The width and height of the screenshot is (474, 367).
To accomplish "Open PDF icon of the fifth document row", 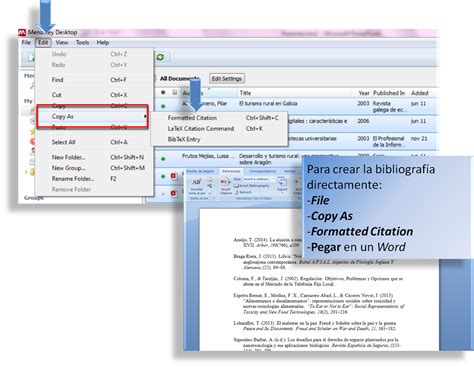I will click(173, 176).
